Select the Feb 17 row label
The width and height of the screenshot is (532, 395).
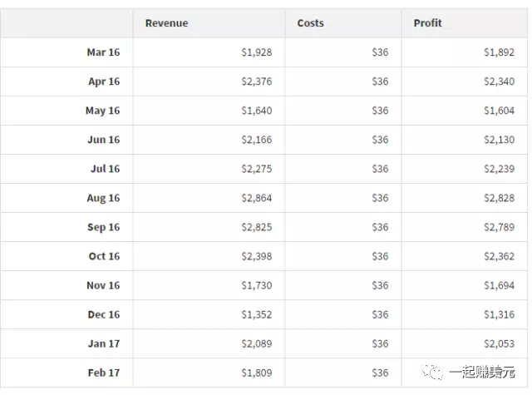point(104,373)
